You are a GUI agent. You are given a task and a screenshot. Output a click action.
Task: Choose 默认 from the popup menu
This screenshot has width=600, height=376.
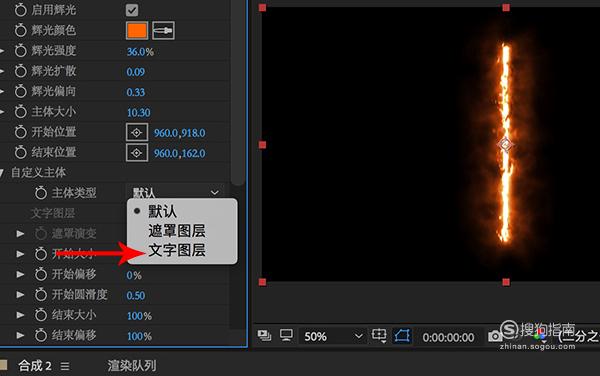pyautogui.click(x=162, y=211)
